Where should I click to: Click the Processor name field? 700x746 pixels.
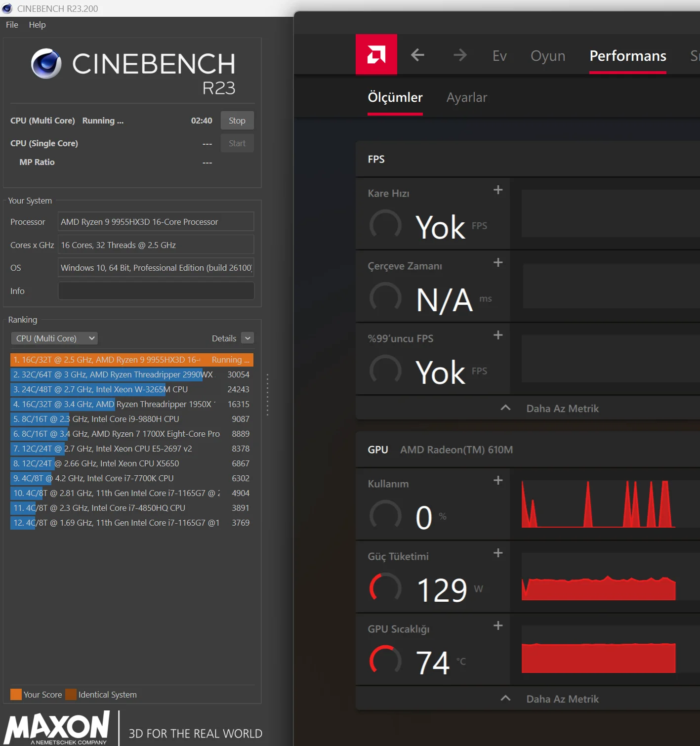click(x=156, y=222)
